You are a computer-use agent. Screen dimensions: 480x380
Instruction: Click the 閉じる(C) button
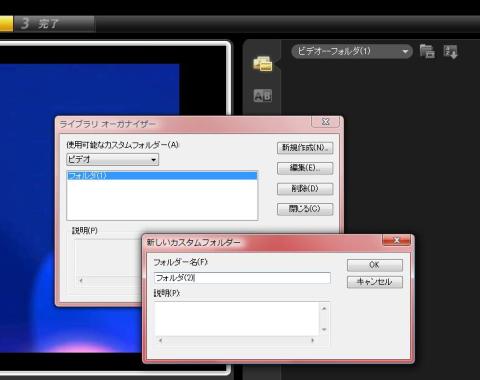coord(305,209)
